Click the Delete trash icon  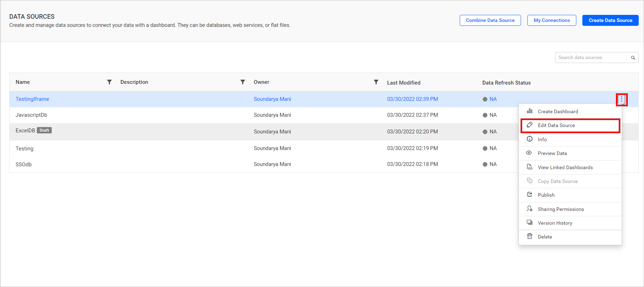click(x=530, y=236)
